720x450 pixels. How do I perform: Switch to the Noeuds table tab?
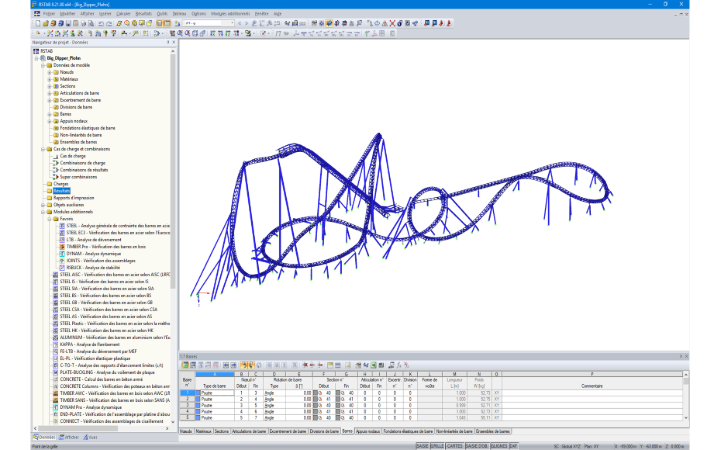point(186,432)
